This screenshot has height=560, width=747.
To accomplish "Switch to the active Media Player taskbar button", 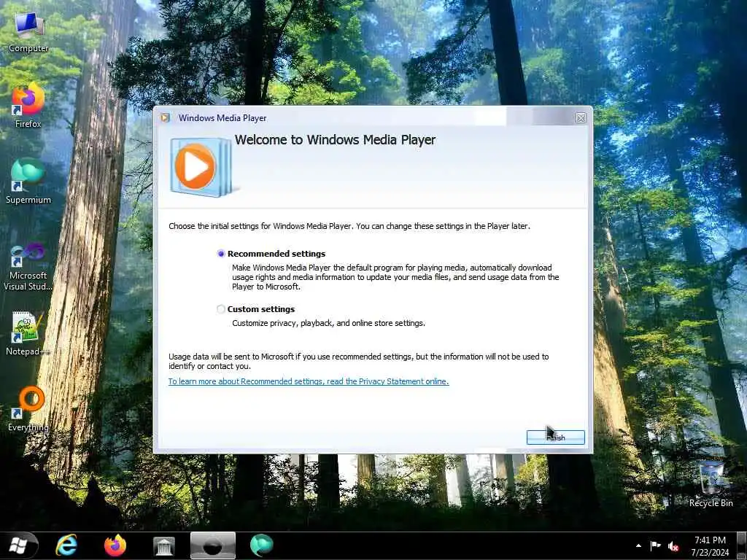I will (x=212, y=545).
